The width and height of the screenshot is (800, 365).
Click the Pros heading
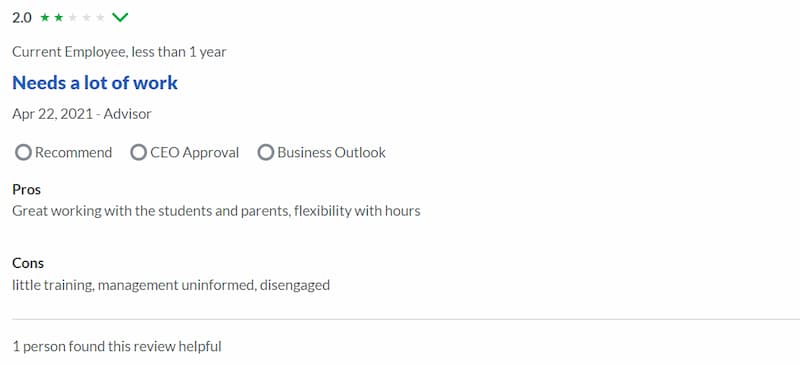(x=27, y=189)
